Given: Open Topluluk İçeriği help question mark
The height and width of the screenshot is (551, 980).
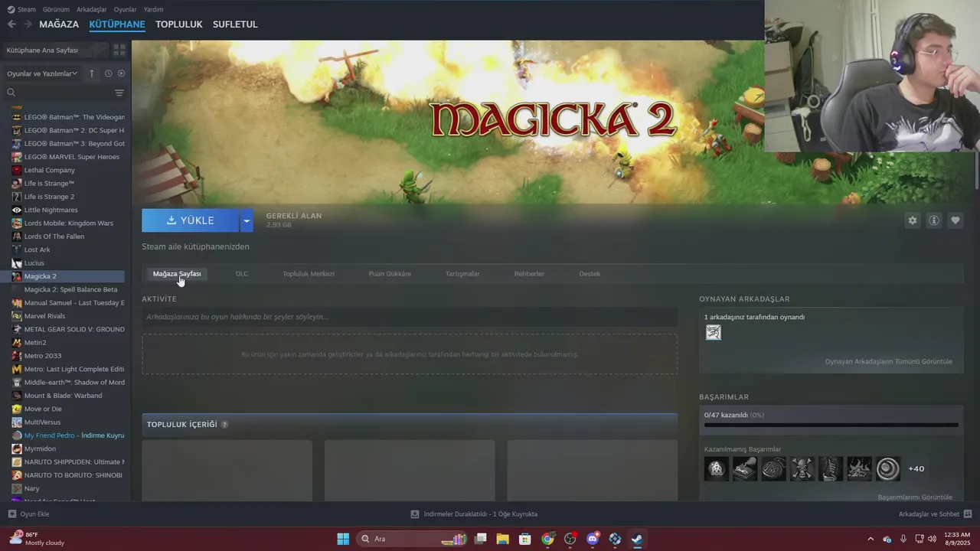Looking at the screenshot, I should pos(224,425).
